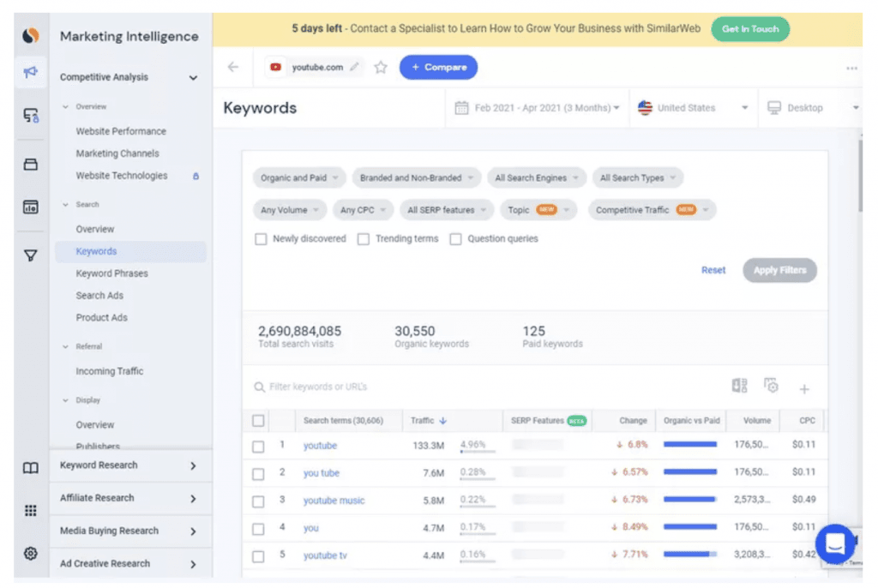
Task: Open the Branded and Non-Branded dropdown
Action: click(x=417, y=177)
